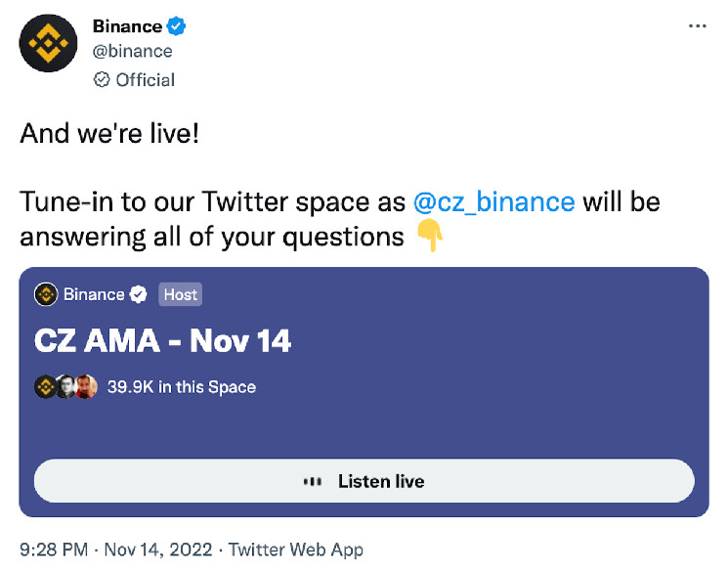Image resolution: width=728 pixels, height=573 pixels.
Task: Click the bold Binance display name in the header
Action: pyautogui.click(x=127, y=25)
